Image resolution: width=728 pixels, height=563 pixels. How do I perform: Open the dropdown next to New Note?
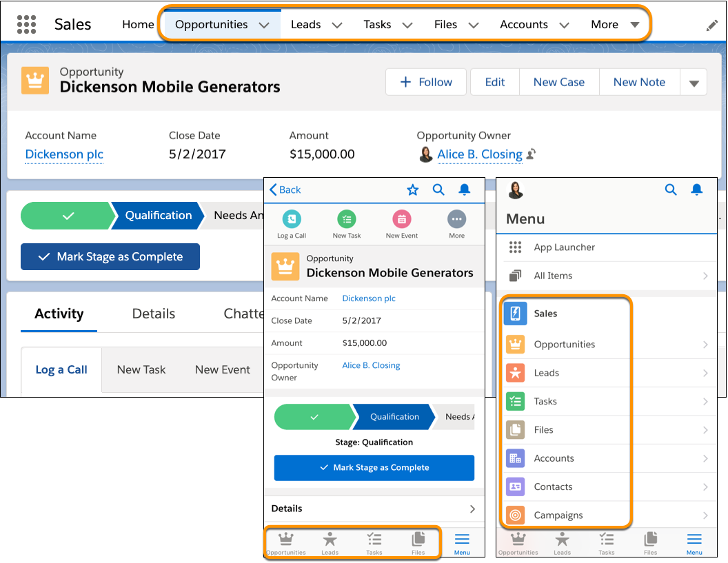point(694,81)
